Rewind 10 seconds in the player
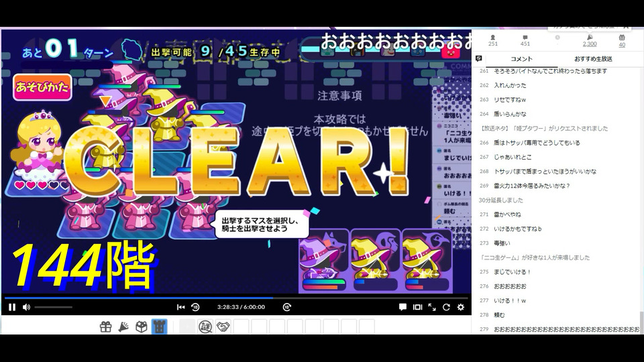 pyautogui.click(x=195, y=307)
